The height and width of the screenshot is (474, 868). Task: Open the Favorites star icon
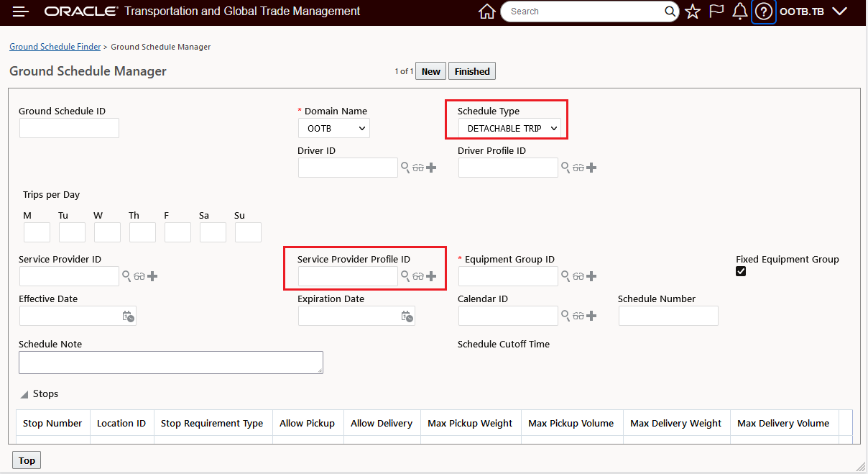693,12
